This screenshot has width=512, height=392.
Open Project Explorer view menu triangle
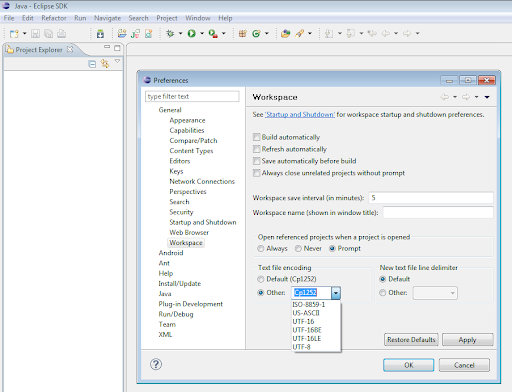coord(117,61)
